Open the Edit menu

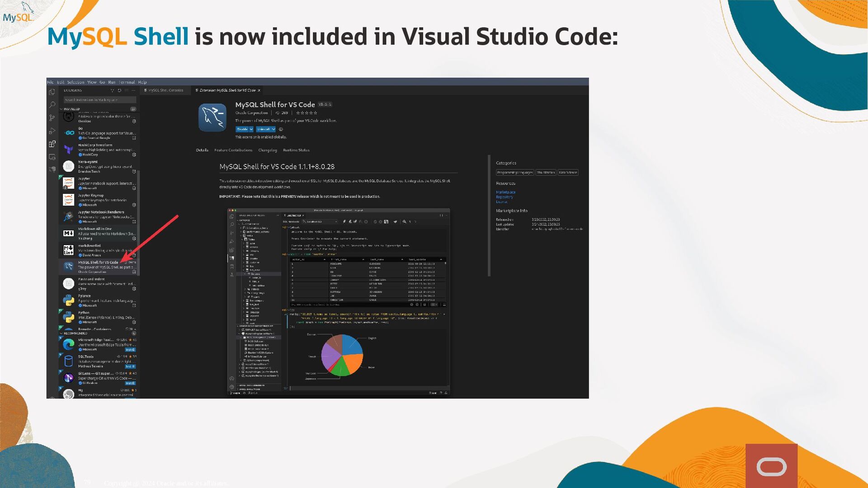pyautogui.click(x=61, y=82)
